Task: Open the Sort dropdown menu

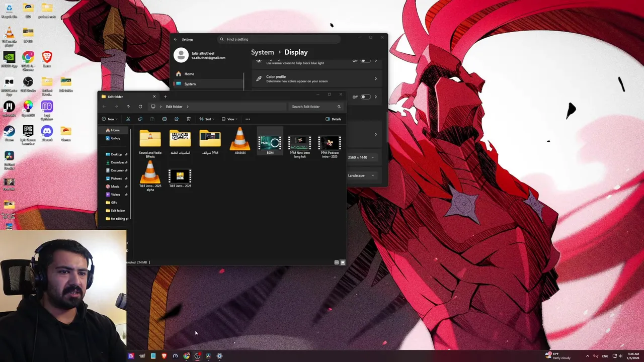Action: click(207, 119)
